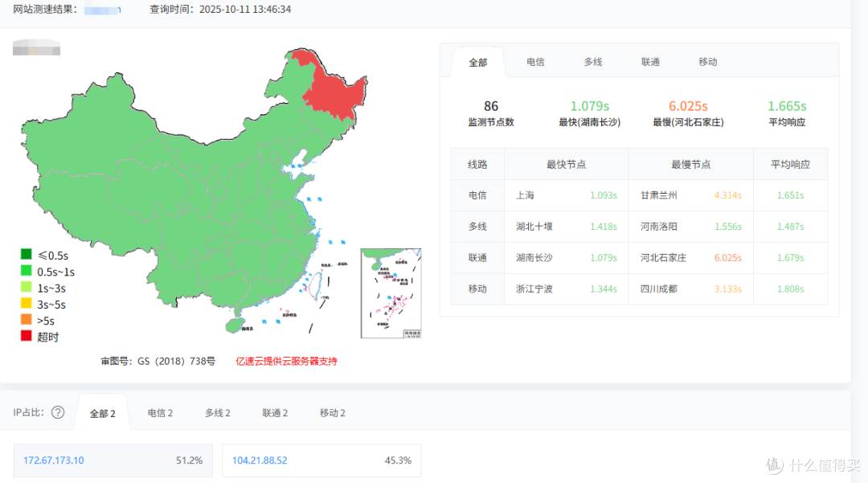Open IP address 104.21.88.52 link
This screenshot has height=483, width=868.
tap(260, 460)
